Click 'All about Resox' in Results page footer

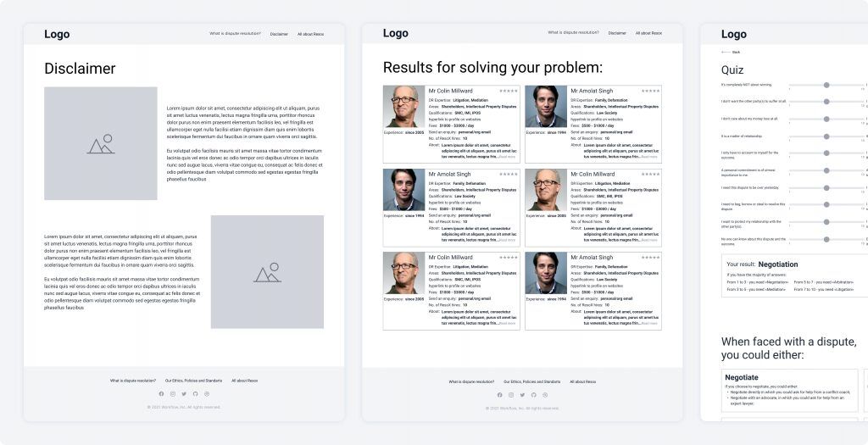click(583, 382)
